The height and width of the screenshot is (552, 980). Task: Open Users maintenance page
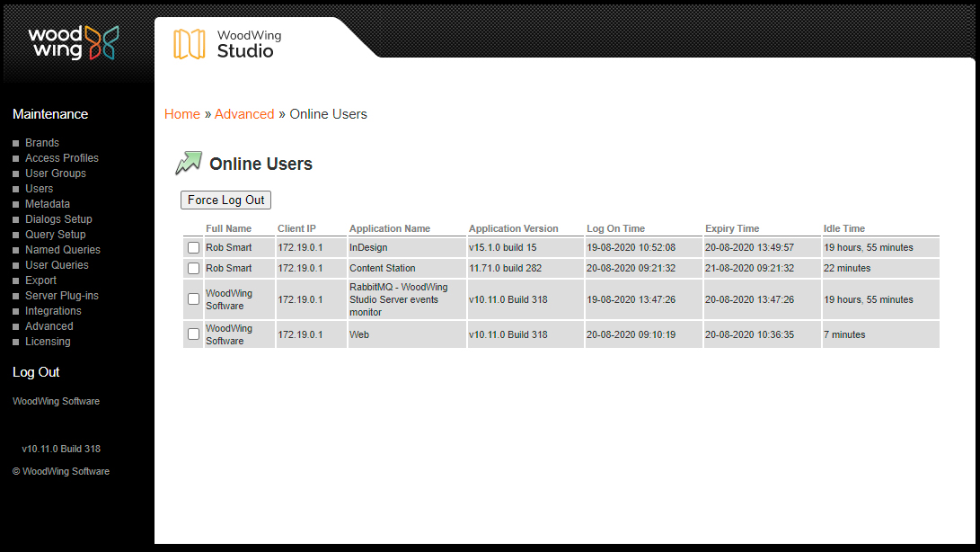tap(39, 189)
